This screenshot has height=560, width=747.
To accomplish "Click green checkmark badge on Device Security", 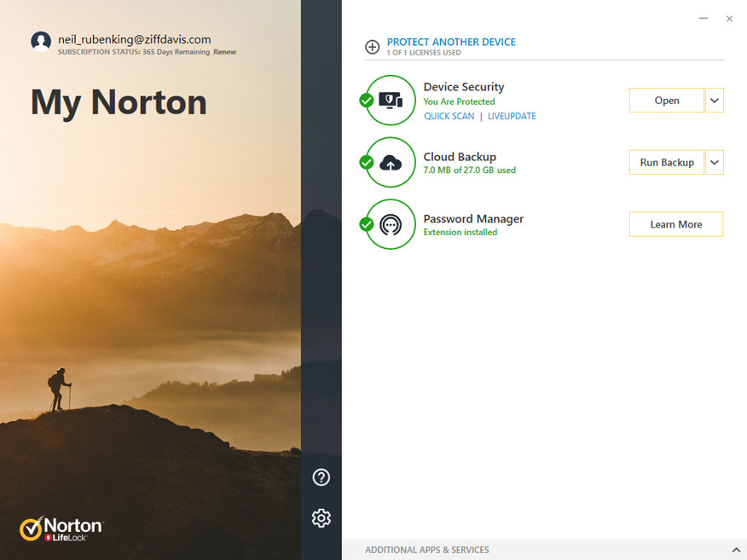I will tap(367, 101).
